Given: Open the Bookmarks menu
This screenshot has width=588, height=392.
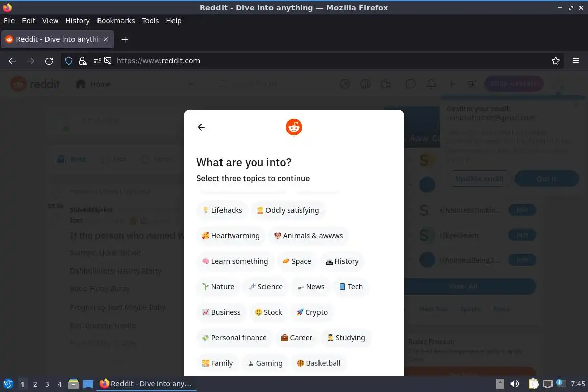Looking at the screenshot, I should [x=116, y=21].
